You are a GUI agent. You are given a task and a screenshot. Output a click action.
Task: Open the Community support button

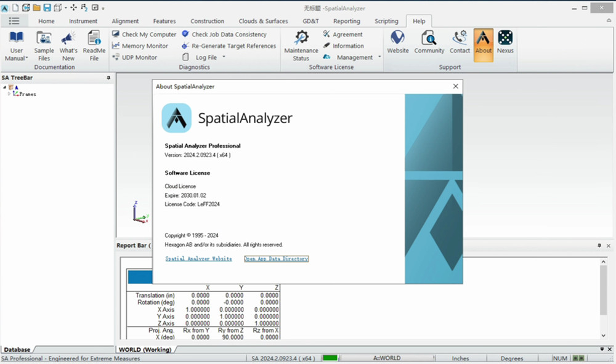pyautogui.click(x=429, y=42)
